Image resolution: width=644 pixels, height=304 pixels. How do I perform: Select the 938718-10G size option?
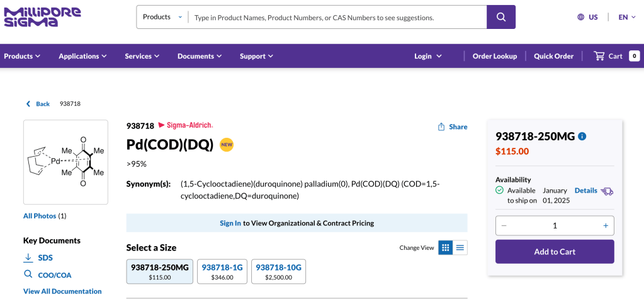[278, 271]
